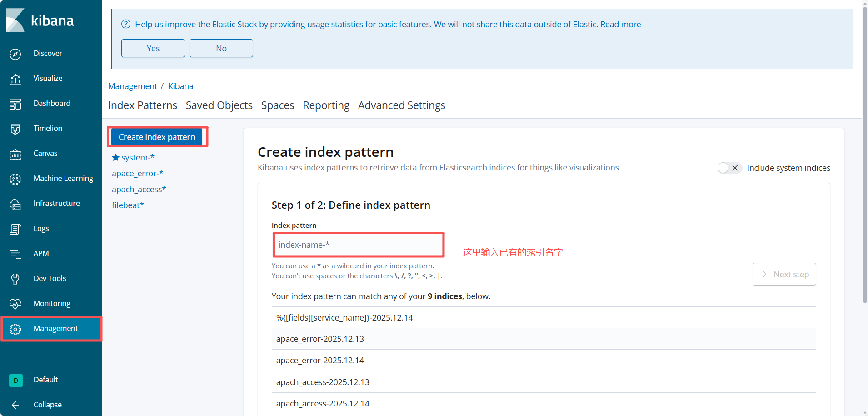Open Machine Learning via its icon
This screenshot has width=868, height=416.
click(x=15, y=179)
